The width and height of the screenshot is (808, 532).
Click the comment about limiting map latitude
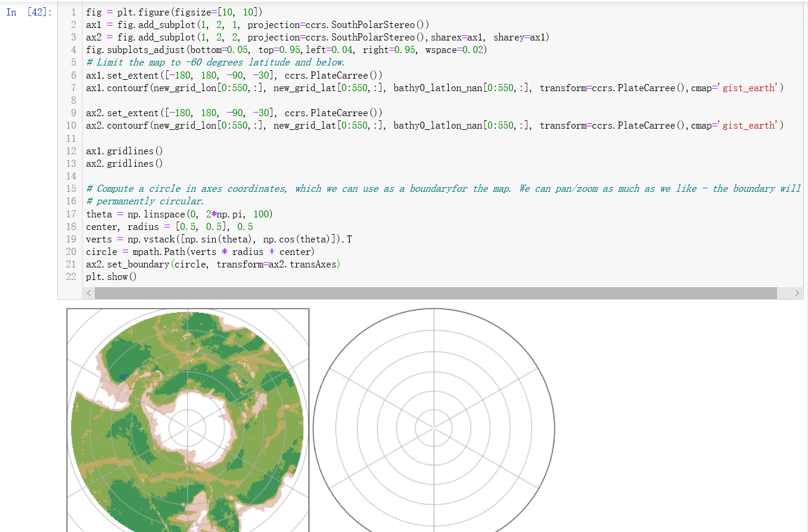pyautogui.click(x=215, y=62)
